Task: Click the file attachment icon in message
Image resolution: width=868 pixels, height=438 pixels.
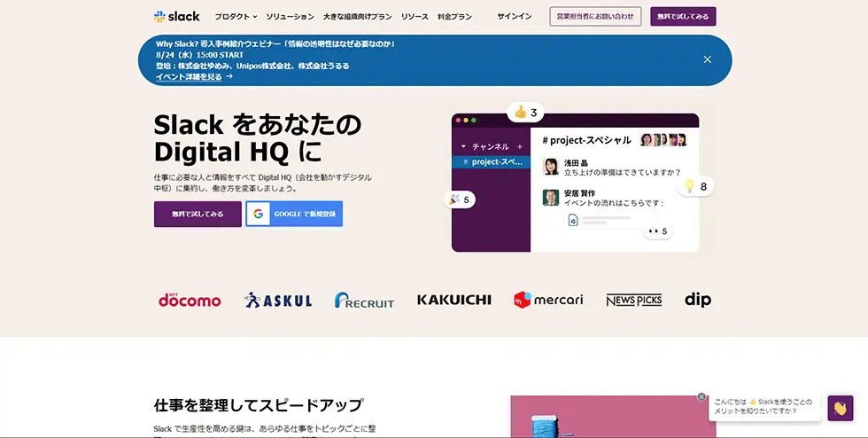Action: pos(573,220)
